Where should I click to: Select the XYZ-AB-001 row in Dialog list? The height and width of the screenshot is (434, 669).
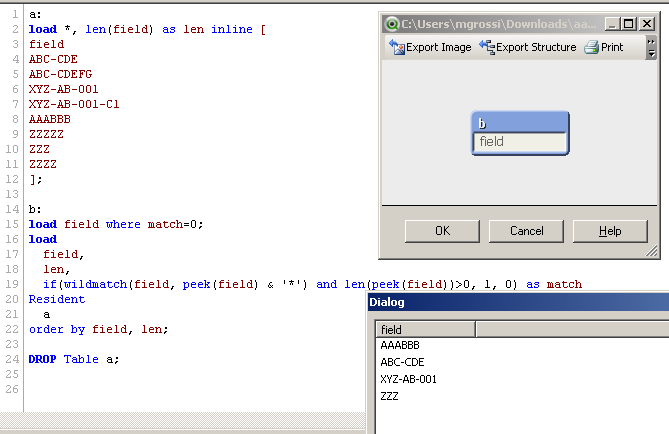tap(408, 379)
